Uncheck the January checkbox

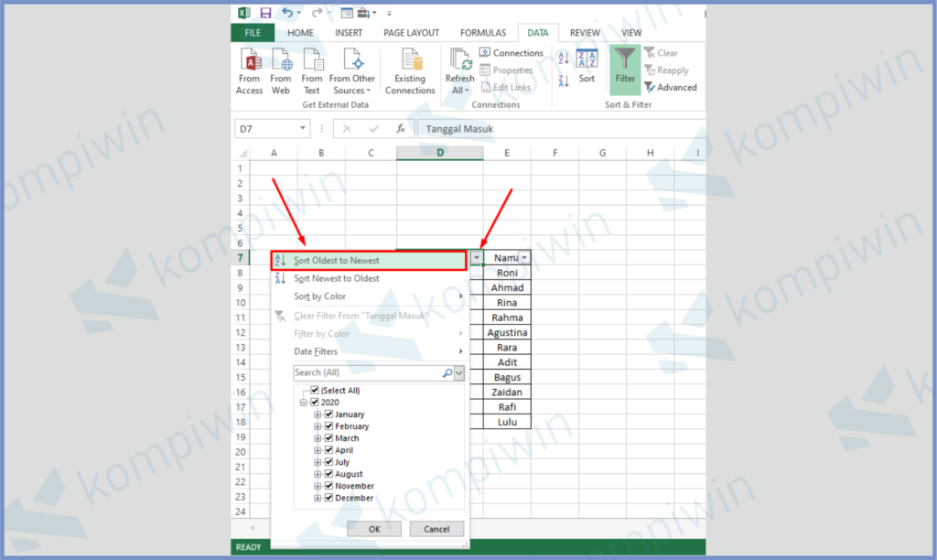[329, 415]
